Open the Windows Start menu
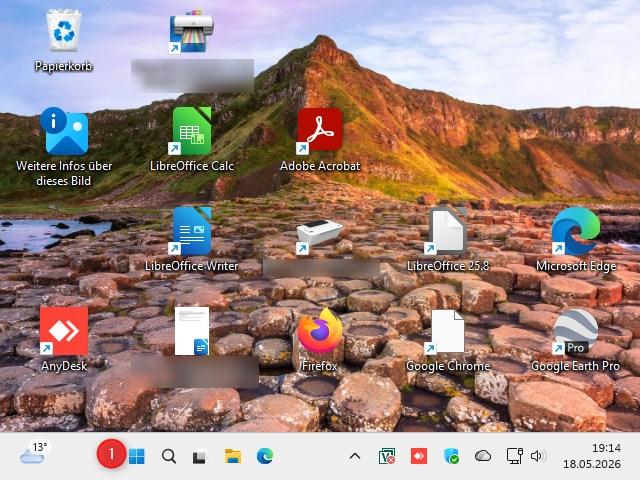The height and width of the screenshot is (480, 640). click(x=136, y=456)
